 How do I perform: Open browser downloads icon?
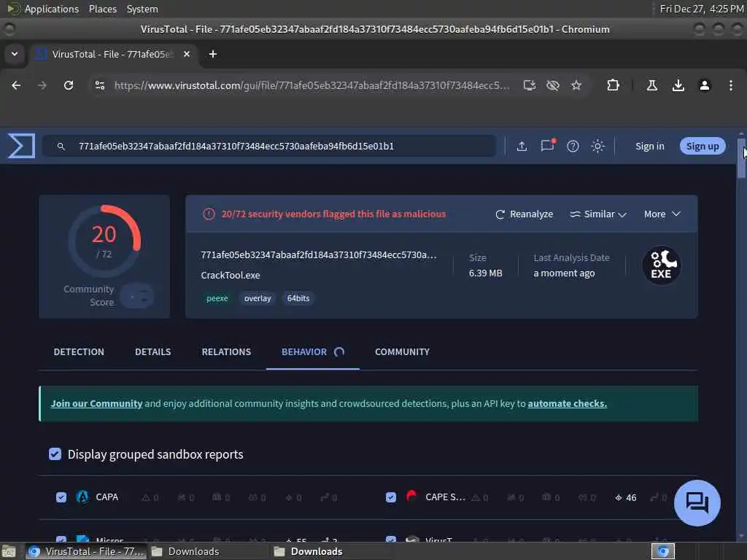tap(678, 85)
